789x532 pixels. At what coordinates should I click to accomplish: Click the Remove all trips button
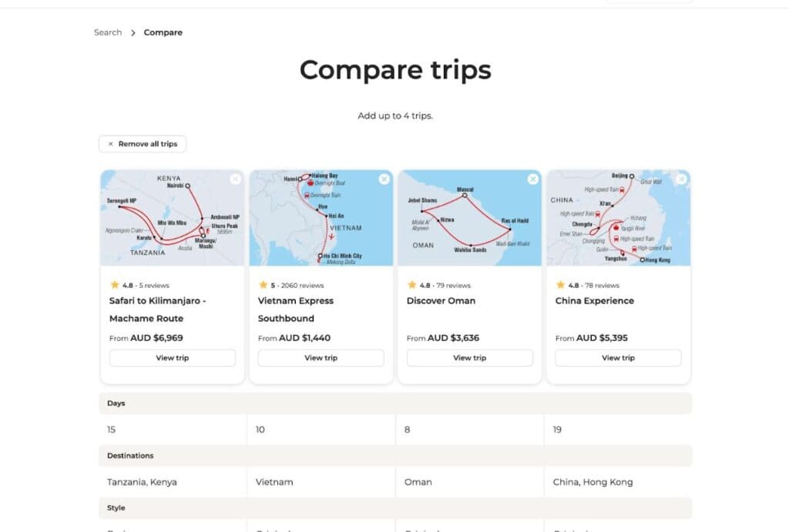coord(143,144)
